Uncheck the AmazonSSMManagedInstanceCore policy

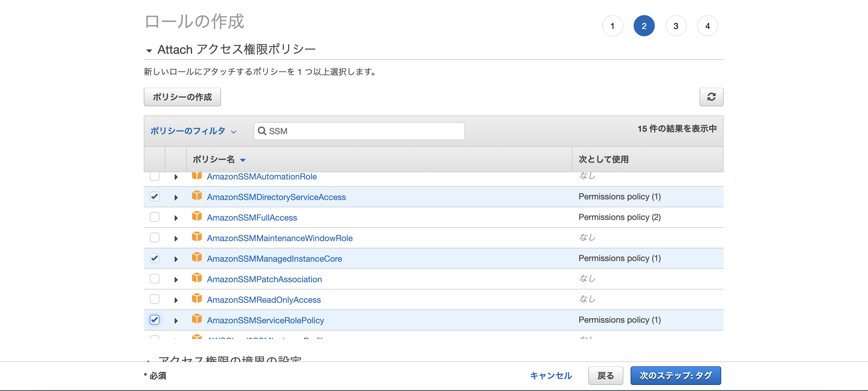pos(154,259)
